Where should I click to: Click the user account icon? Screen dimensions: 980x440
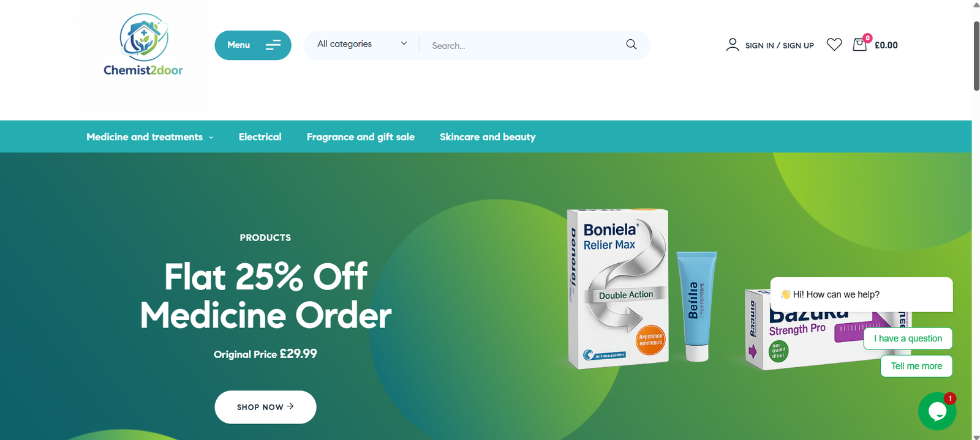pyautogui.click(x=732, y=45)
